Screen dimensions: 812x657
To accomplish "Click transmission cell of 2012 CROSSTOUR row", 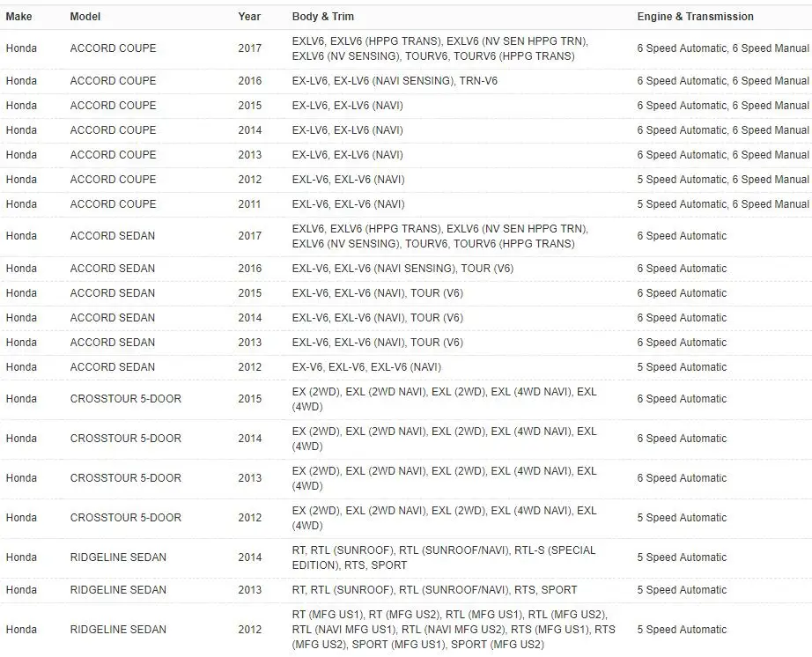I will coord(682,518).
